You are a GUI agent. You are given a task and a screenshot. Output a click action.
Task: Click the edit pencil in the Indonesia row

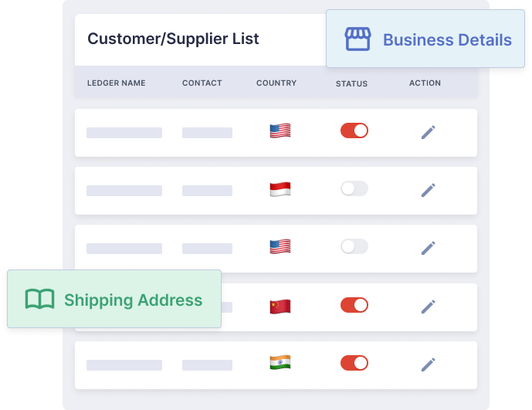(429, 190)
